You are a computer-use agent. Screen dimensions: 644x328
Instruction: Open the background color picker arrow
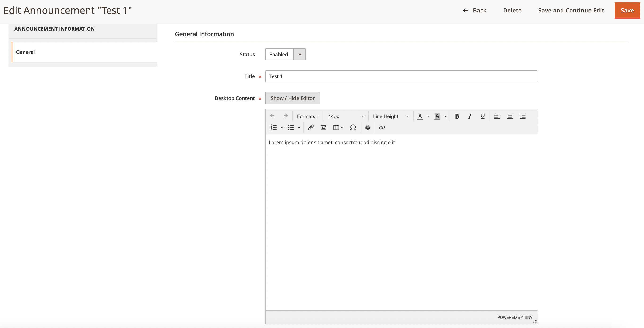(445, 116)
